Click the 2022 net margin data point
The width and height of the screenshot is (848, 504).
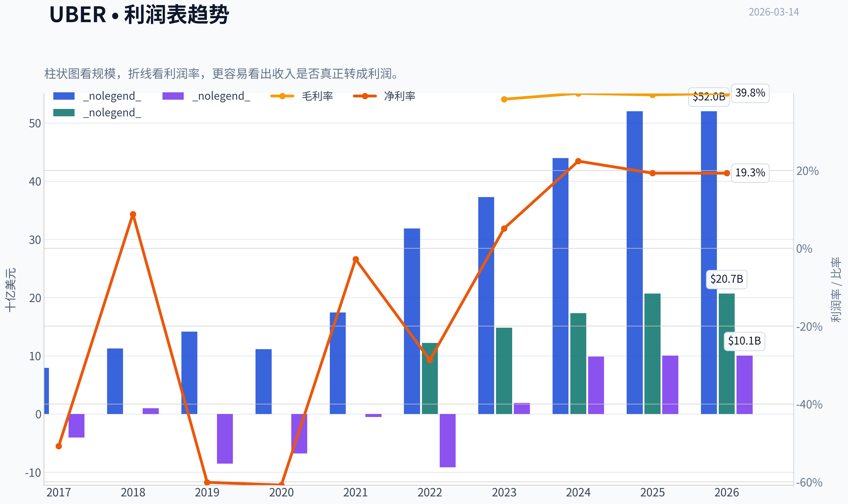[x=430, y=360]
